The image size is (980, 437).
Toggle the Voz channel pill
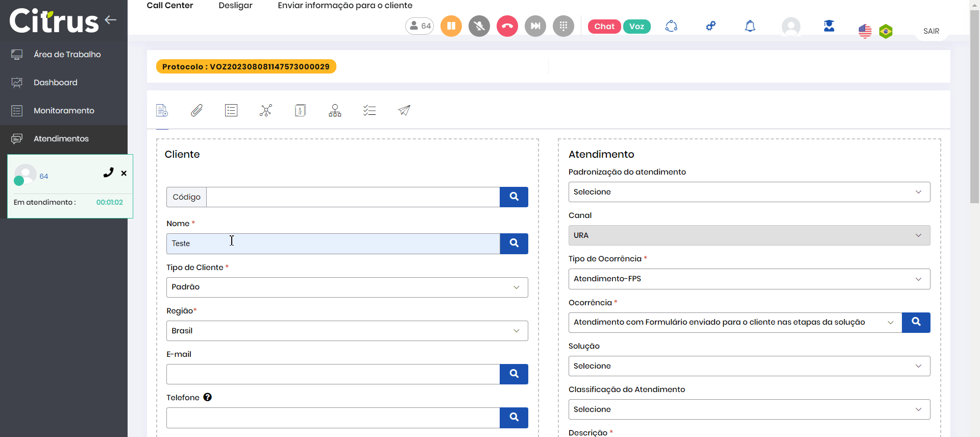tap(636, 27)
